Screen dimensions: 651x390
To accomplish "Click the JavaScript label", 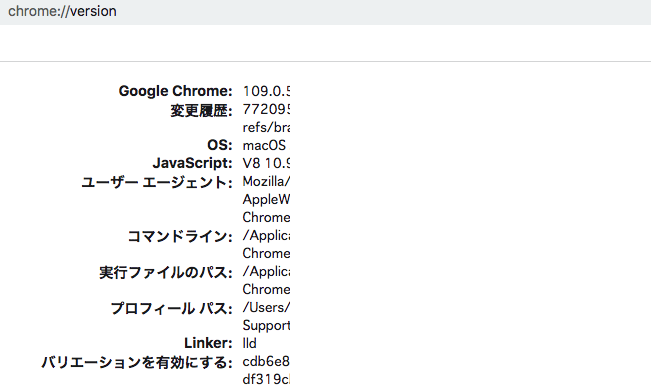I will pos(192,163).
